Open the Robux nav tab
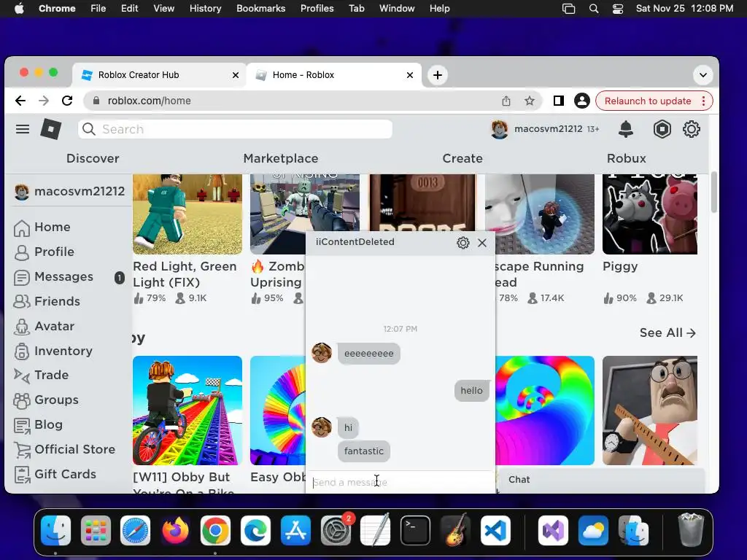Viewport: 747px width, 560px height. (x=626, y=158)
